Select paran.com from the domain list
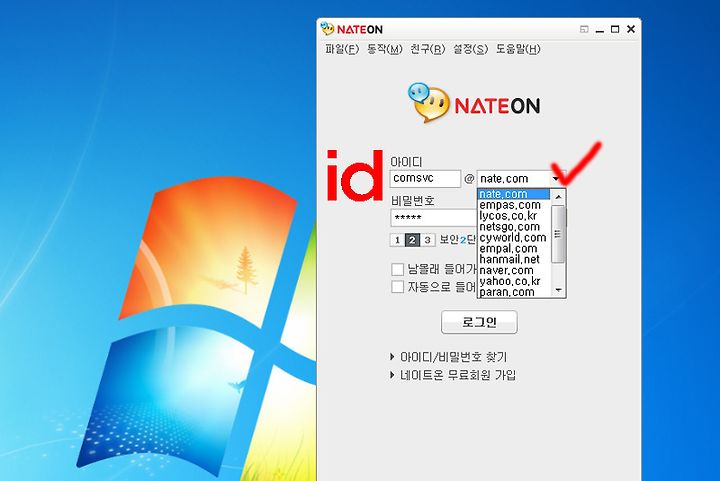This screenshot has height=481, width=720. [x=513, y=292]
